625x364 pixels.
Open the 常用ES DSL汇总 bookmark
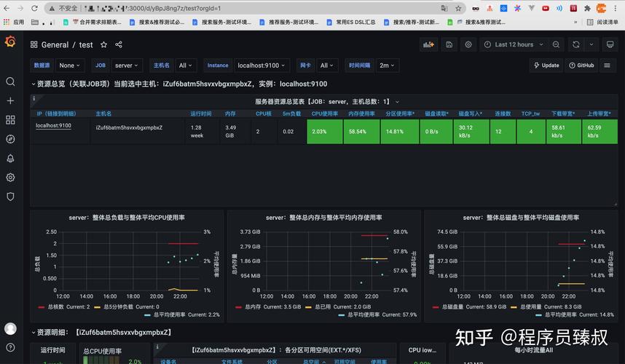(x=351, y=23)
